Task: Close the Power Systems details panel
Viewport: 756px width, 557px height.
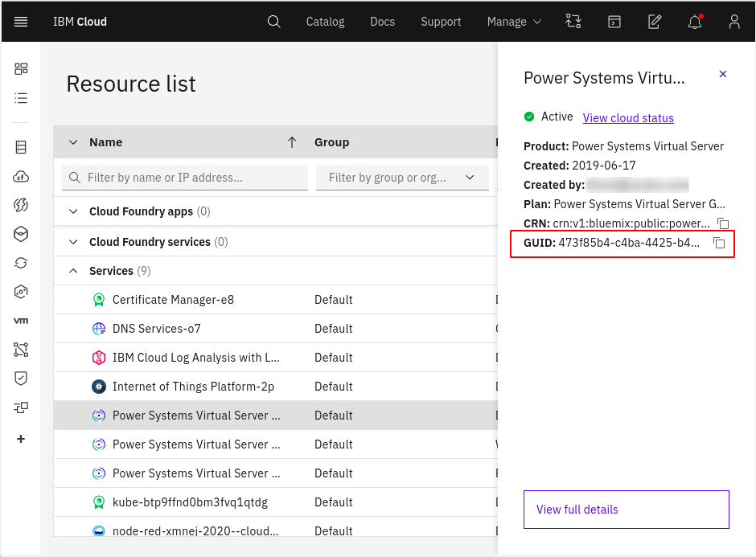Action: pos(722,74)
